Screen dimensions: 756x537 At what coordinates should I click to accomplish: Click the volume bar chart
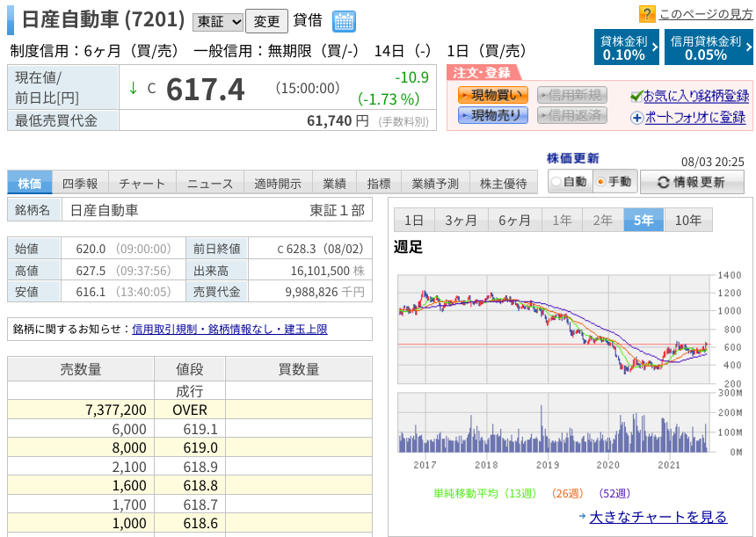(x=555, y=422)
